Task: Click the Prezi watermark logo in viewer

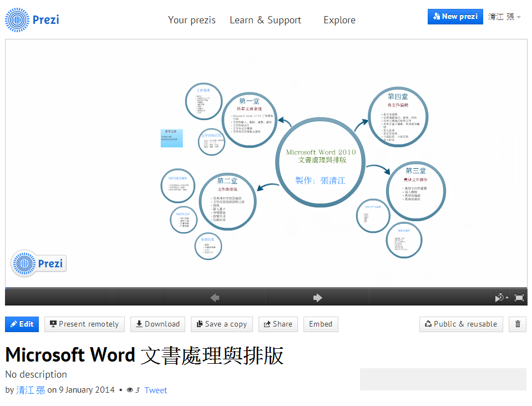Action: tap(38, 263)
